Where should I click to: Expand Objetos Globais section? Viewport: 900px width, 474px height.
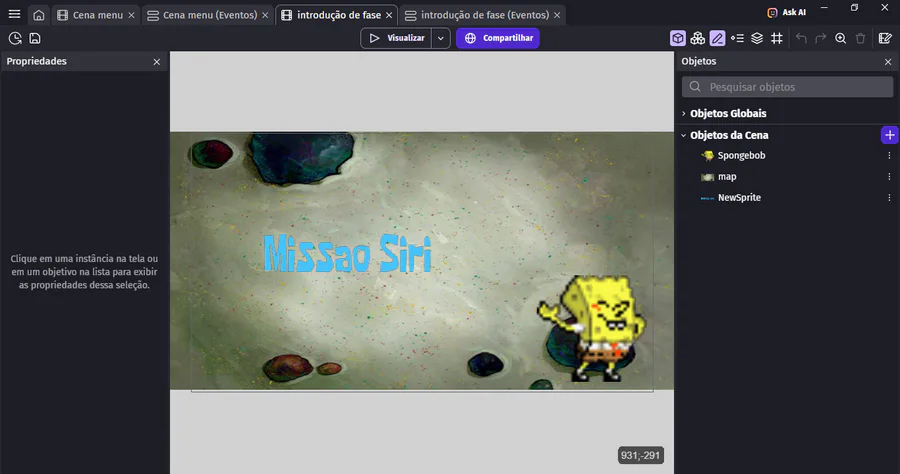point(684,114)
